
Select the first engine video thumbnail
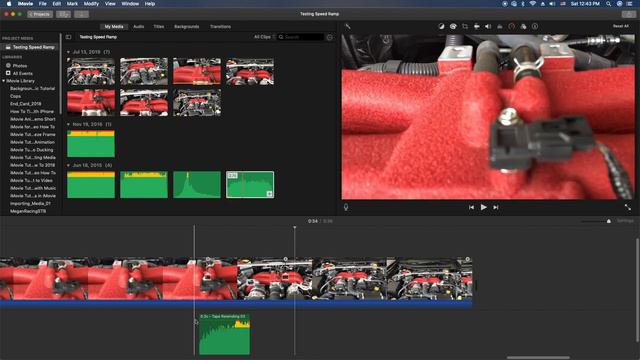click(91, 71)
